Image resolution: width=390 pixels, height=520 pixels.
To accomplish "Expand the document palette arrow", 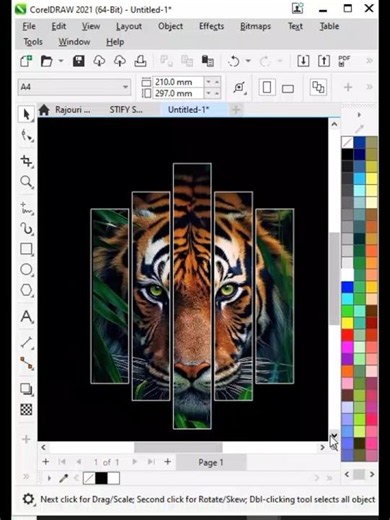I will coord(49,478).
